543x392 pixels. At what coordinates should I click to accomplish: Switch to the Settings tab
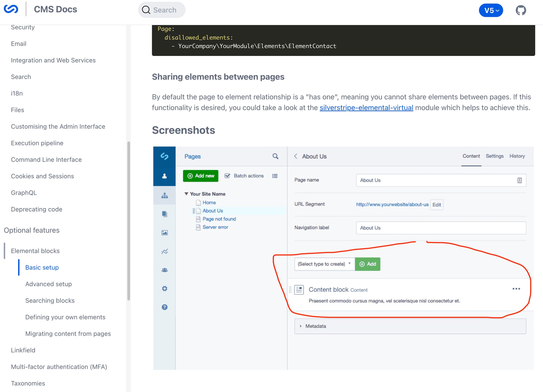[x=494, y=156]
